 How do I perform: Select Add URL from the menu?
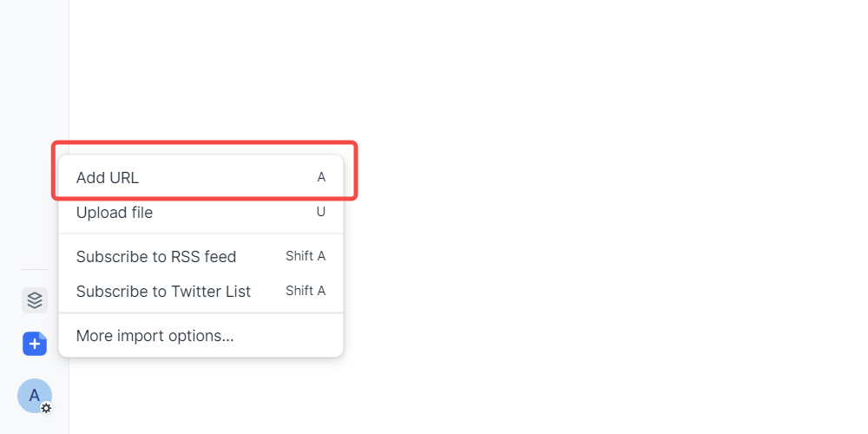point(108,178)
